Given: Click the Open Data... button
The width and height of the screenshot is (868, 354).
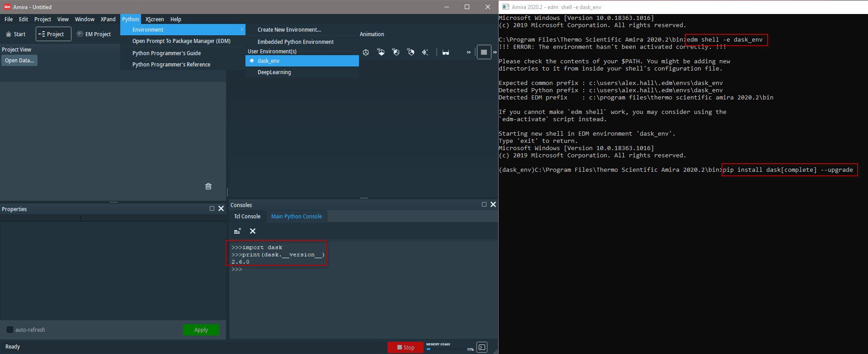Looking at the screenshot, I should click(x=19, y=61).
